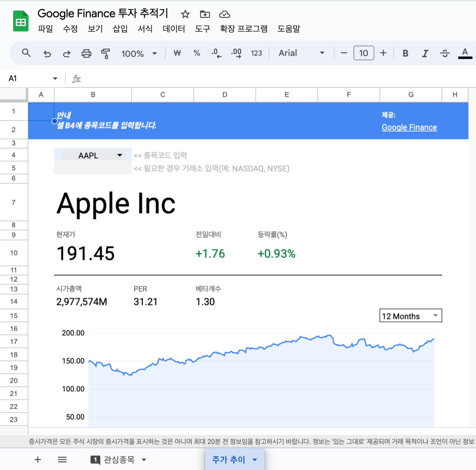Redo the last action
This screenshot has height=470, width=476.
tap(67, 53)
